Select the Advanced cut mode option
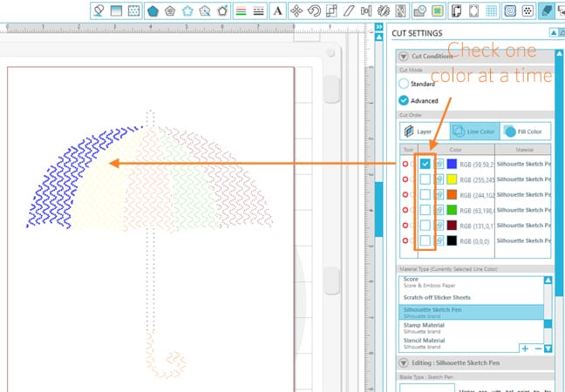 coord(404,100)
